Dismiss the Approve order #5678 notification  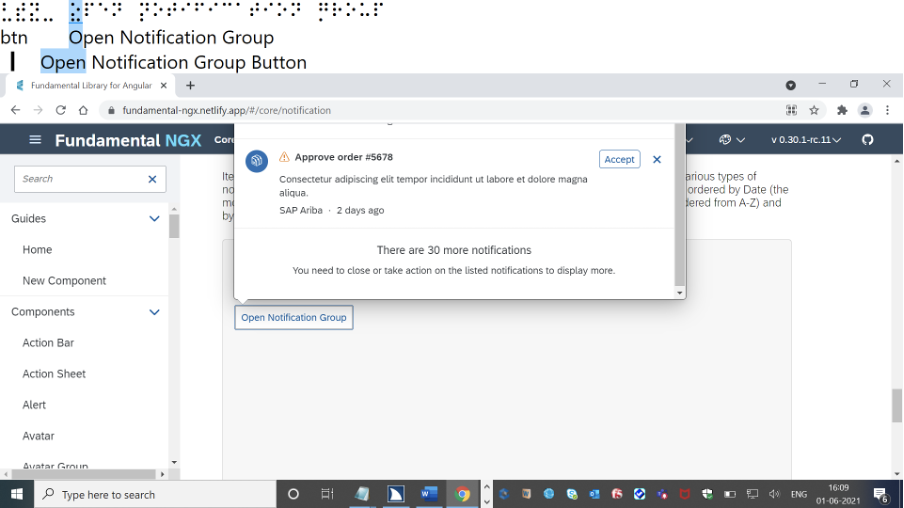click(x=657, y=159)
